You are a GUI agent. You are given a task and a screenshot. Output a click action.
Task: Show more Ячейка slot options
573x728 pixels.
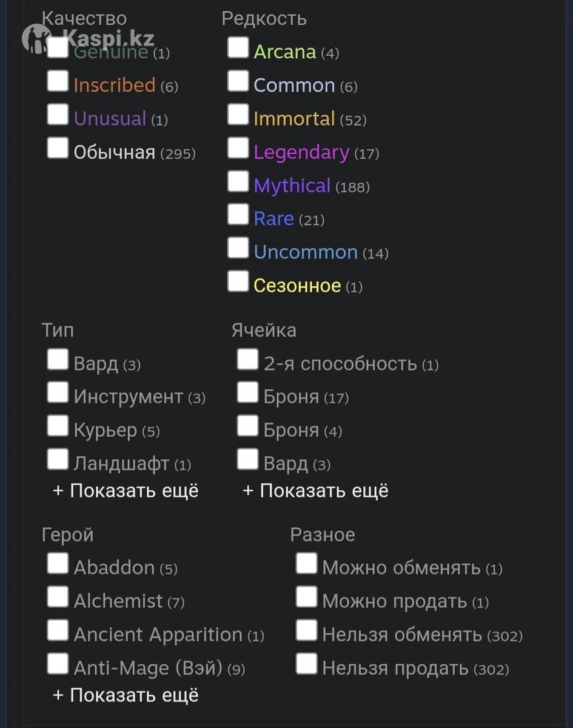click(x=316, y=491)
